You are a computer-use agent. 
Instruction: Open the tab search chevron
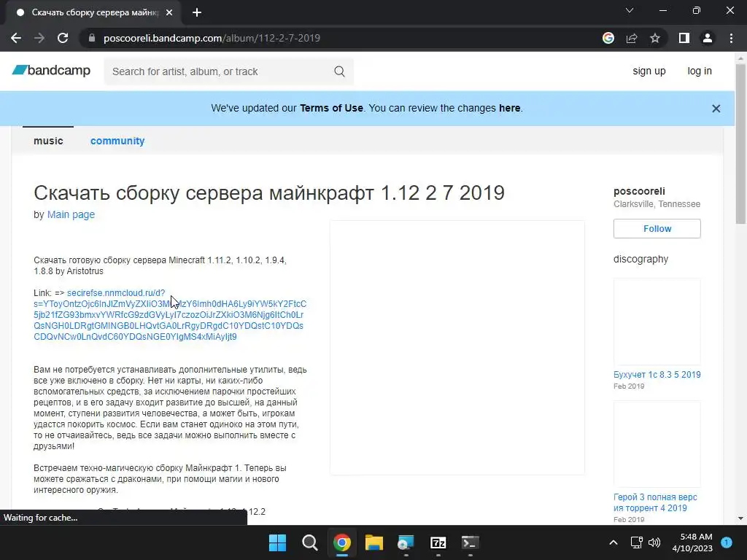tap(630, 10)
